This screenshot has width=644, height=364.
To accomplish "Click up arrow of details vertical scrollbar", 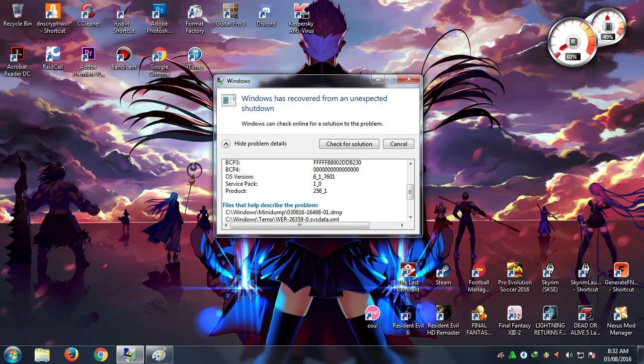I will point(411,163).
